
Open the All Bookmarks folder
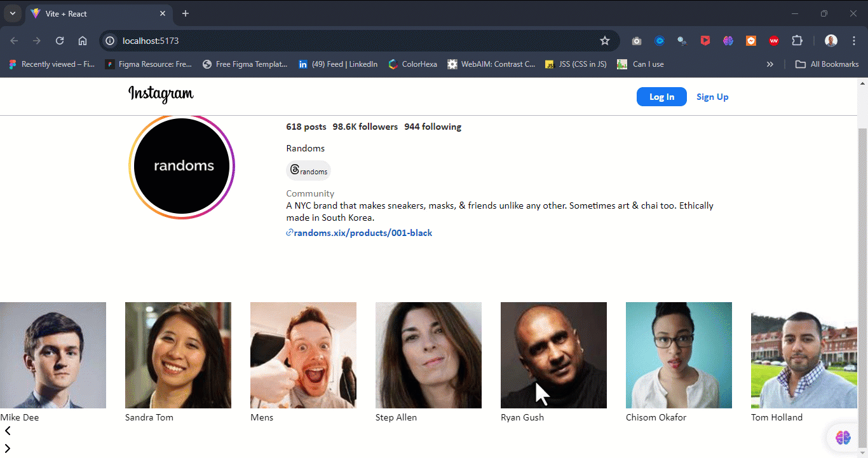coord(827,64)
